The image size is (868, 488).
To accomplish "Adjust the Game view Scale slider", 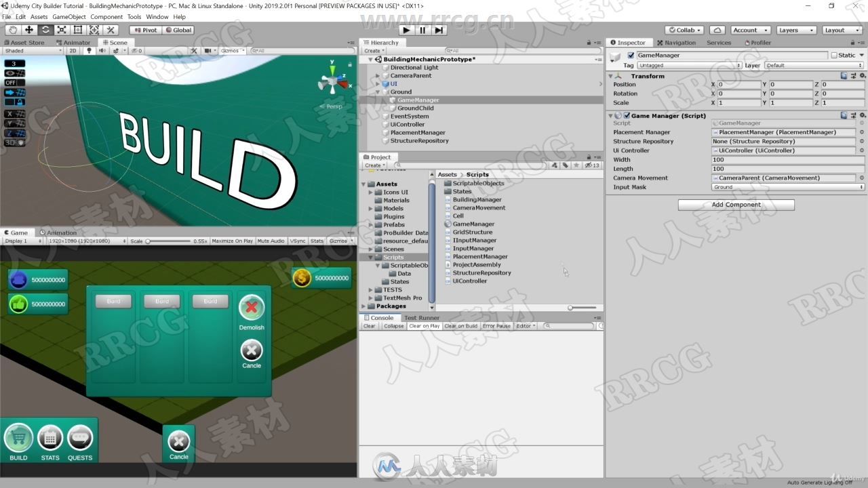I will tap(168, 241).
